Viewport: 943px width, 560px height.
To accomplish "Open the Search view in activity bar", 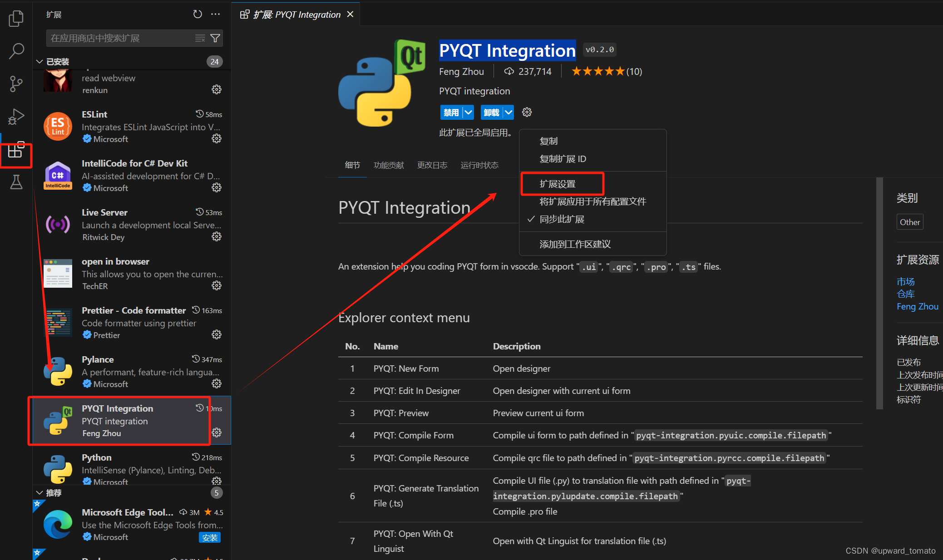I will [16, 51].
